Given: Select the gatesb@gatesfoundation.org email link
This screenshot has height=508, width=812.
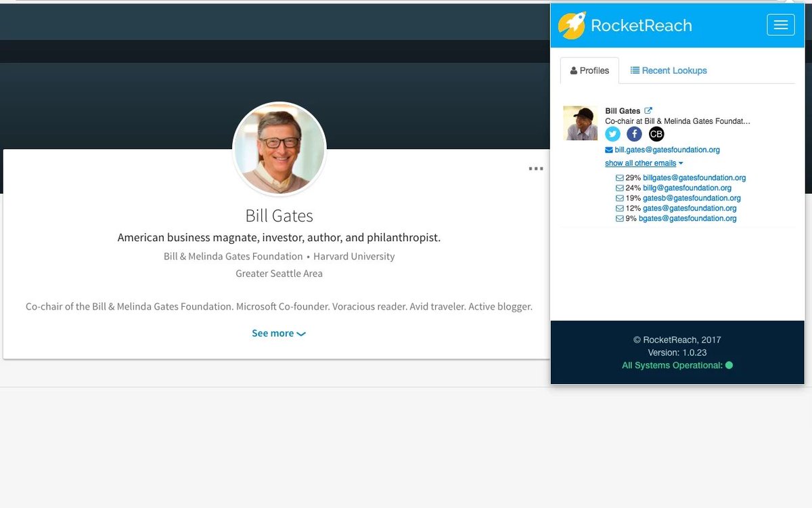Looking at the screenshot, I should 692,198.
